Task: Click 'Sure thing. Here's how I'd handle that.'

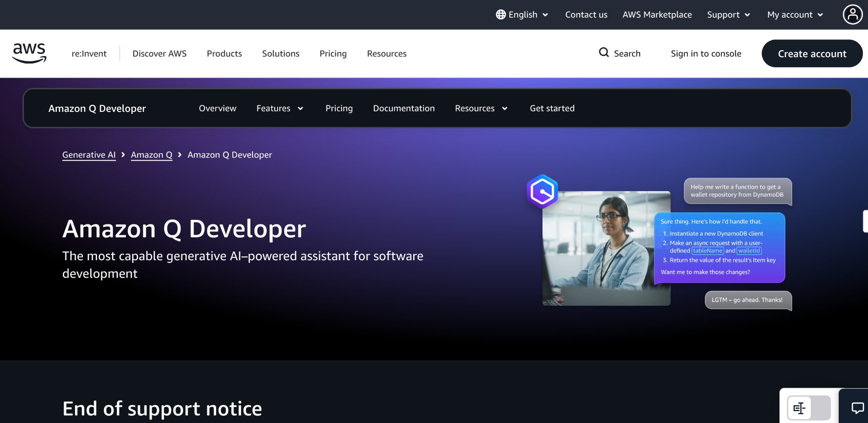Action: pyautogui.click(x=711, y=222)
